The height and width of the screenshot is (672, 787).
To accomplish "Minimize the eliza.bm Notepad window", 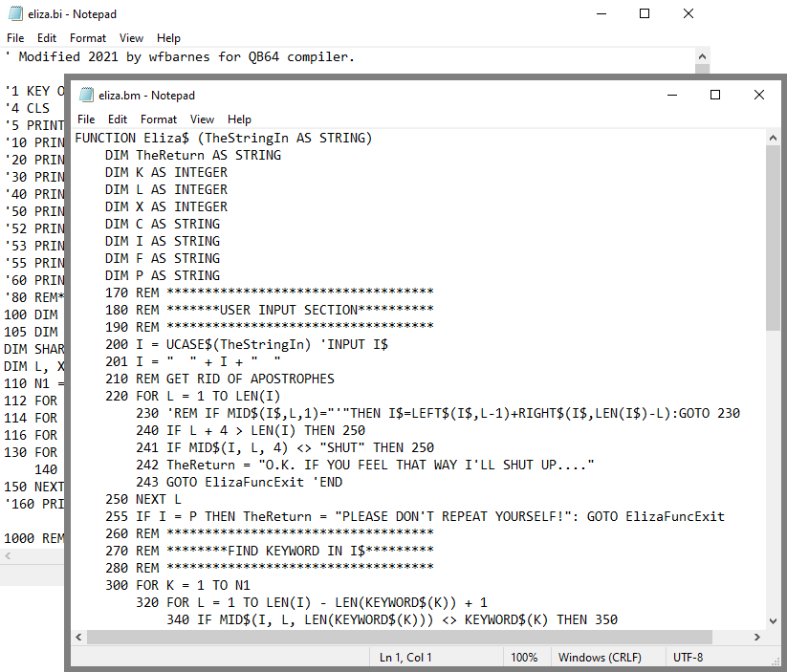I will pyautogui.click(x=670, y=96).
